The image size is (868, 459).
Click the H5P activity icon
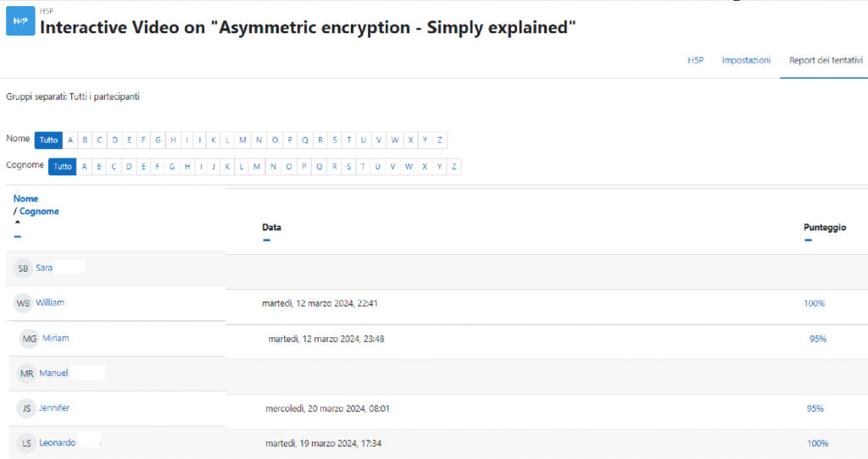(20, 21)
